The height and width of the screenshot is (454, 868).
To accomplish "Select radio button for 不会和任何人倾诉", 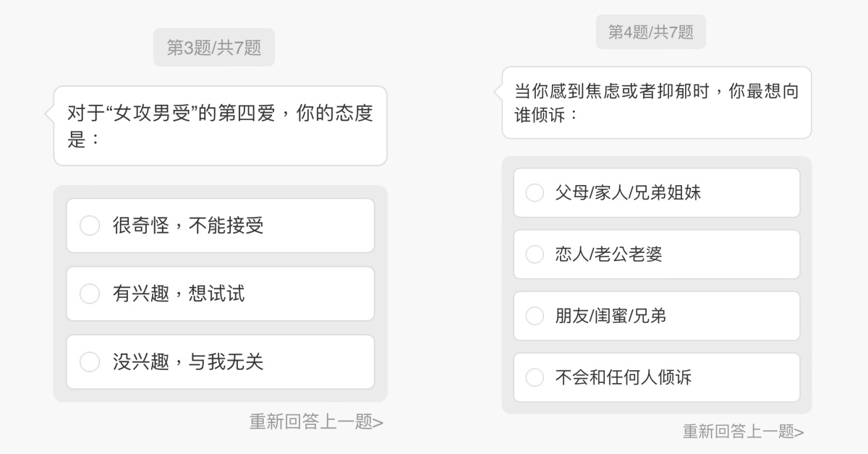I will click(535, 377).
